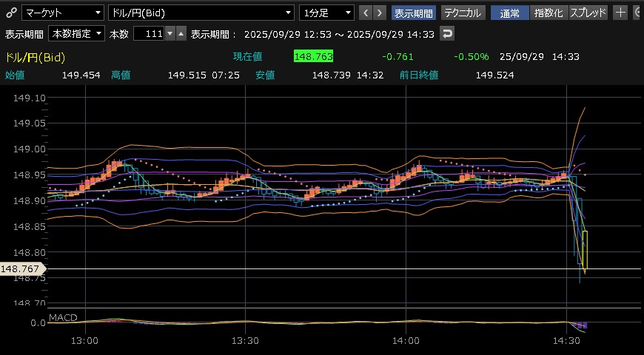The image size is (644, 355).
Task: Open the 本数指定 period type dropdown
Action: (76, 34)
